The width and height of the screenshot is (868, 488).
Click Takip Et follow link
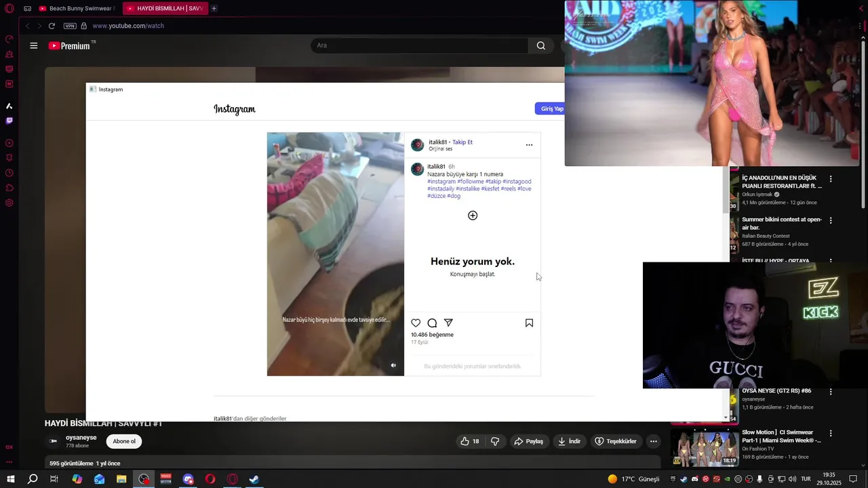coord(462,142)
